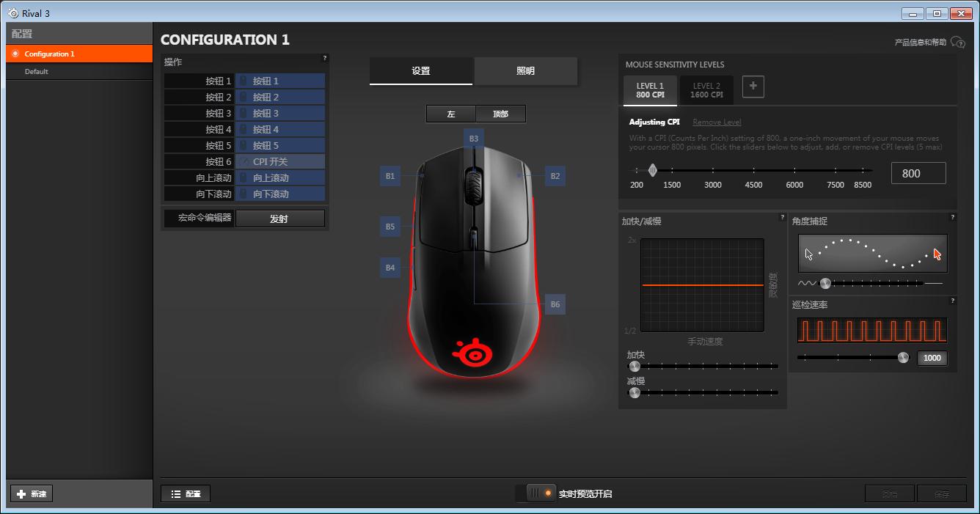
Task: Switch to the 照明 tab
Action: (x=525, y=71)
